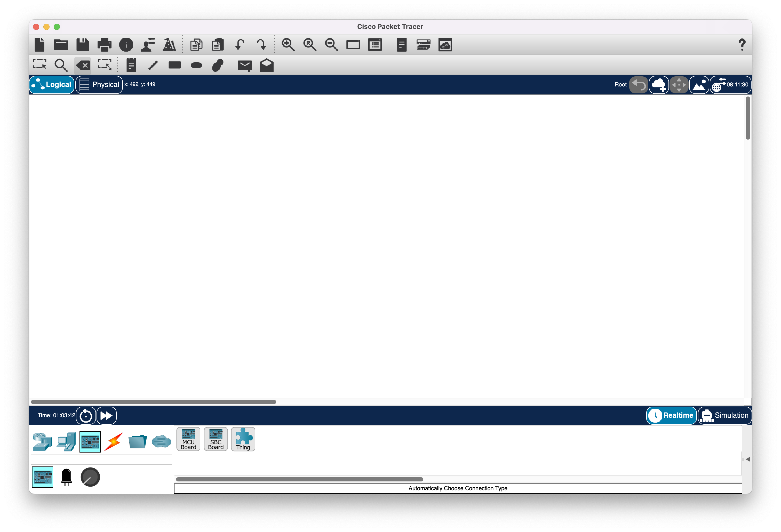The height and width of the screenshot is (532, 781).
Task: Open the Print icon
Action: pyautogui.click(x=104, y=45)
